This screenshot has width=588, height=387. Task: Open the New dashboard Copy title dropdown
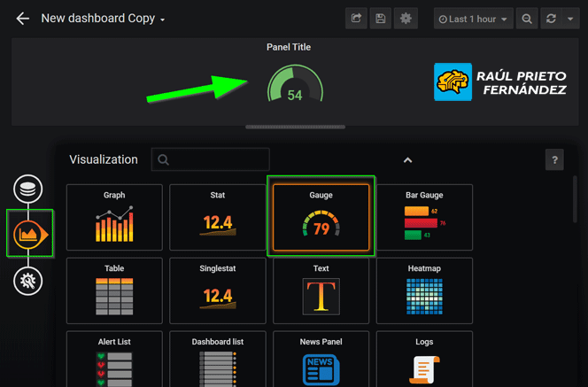(x=104, y=19)
